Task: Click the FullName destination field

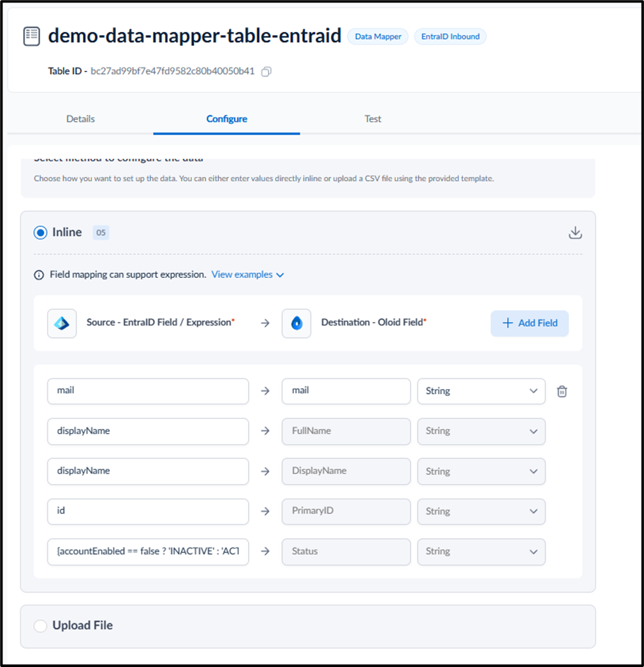Action: point(346,431)
